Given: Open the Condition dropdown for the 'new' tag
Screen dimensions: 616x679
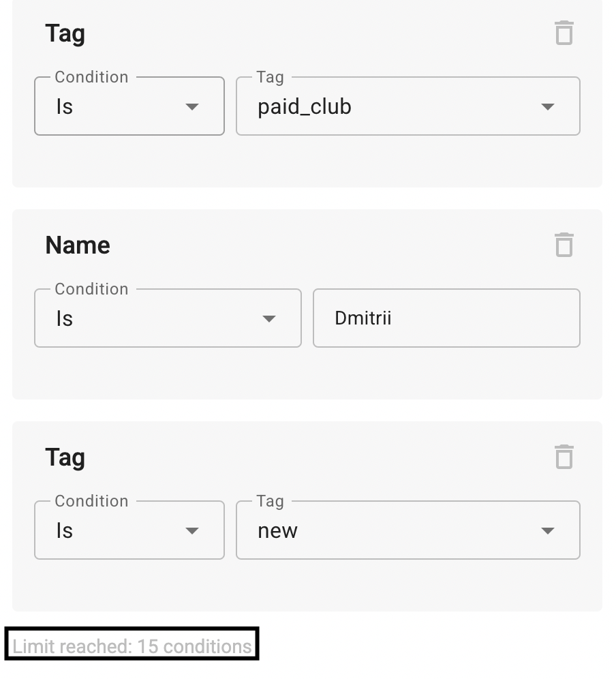Looking at the screenshot, I should click(x=129, y=530).
